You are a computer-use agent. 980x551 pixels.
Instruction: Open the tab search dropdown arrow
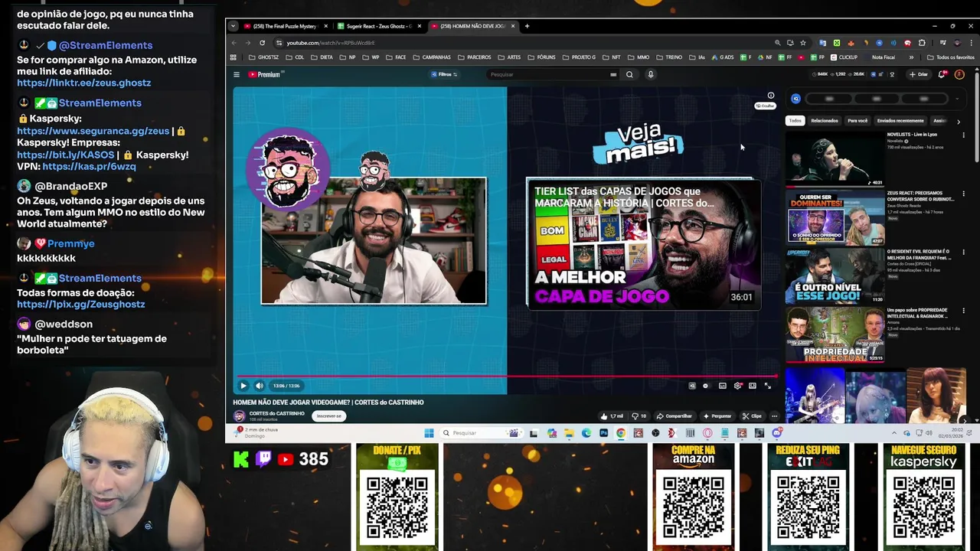point(233,26)
